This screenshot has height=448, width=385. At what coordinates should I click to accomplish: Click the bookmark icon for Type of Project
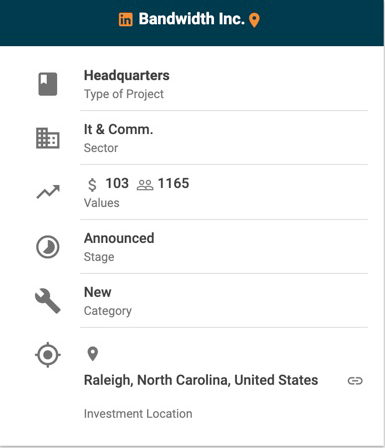coord(48,84)
